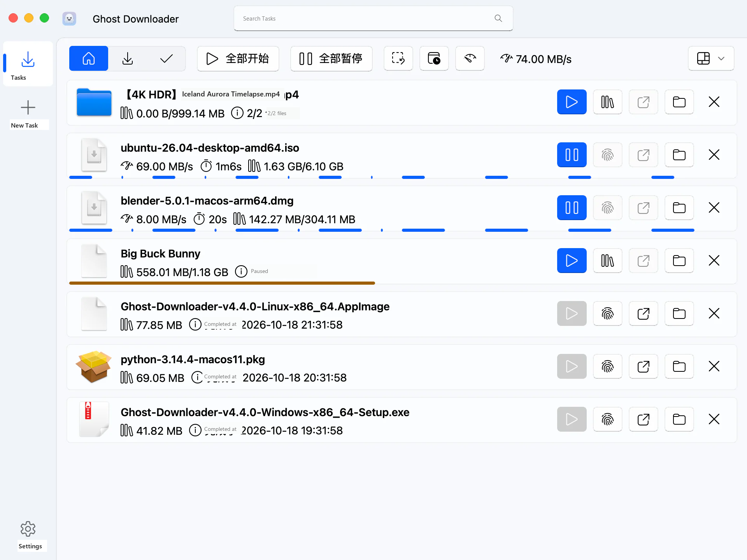Open folder of ubuntu iso download
The image size is (747, 560).
[x=679, y=155]
